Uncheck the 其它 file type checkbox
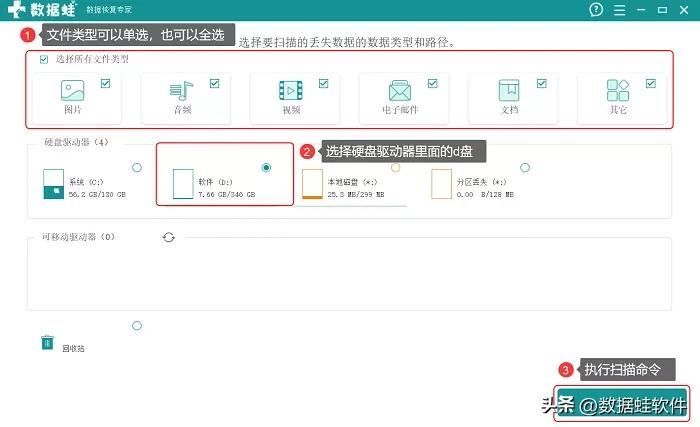Screen dimensions: 700x427 pos(651,84)
